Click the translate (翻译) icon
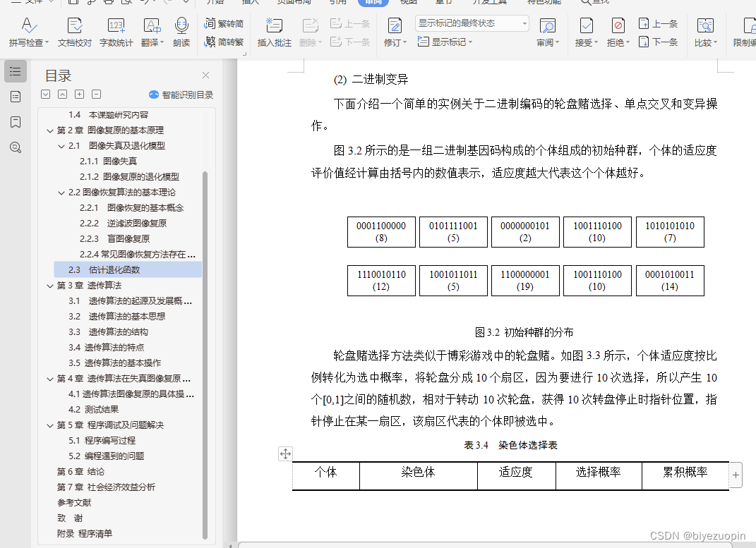The height and width of the screenshot is (548, 756). 152,25
